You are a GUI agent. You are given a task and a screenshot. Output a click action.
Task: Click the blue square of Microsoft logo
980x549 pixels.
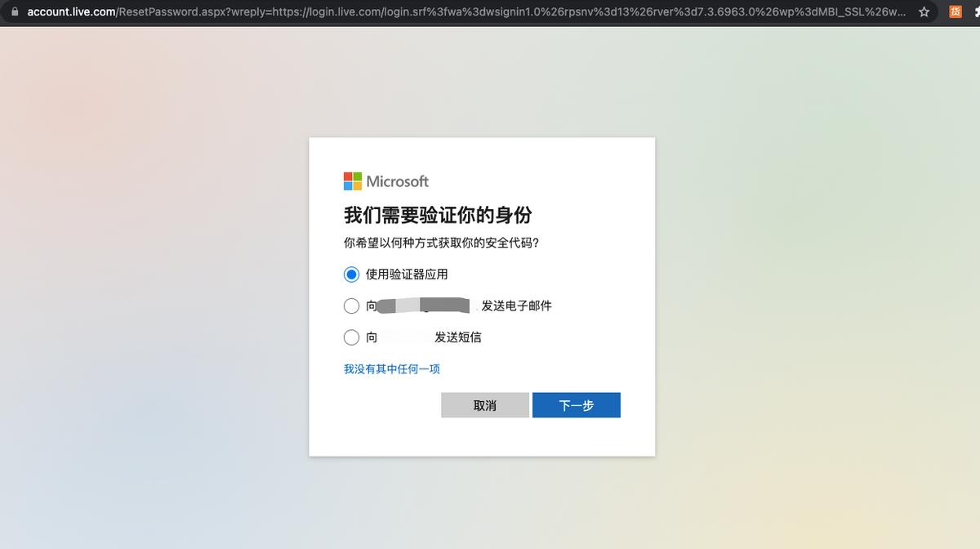(348, 185)
